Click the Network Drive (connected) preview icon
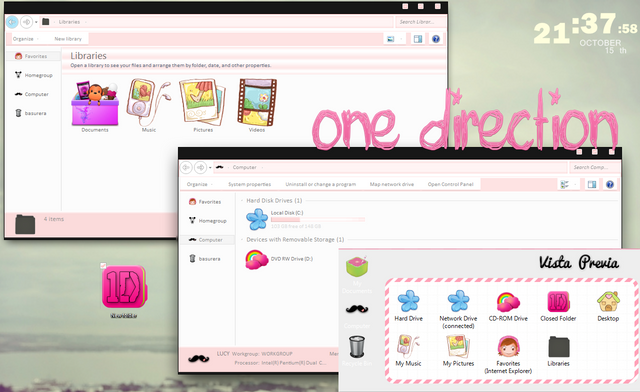Image resolution: width=640 pixels, height=392 pixels. (458, 301)
